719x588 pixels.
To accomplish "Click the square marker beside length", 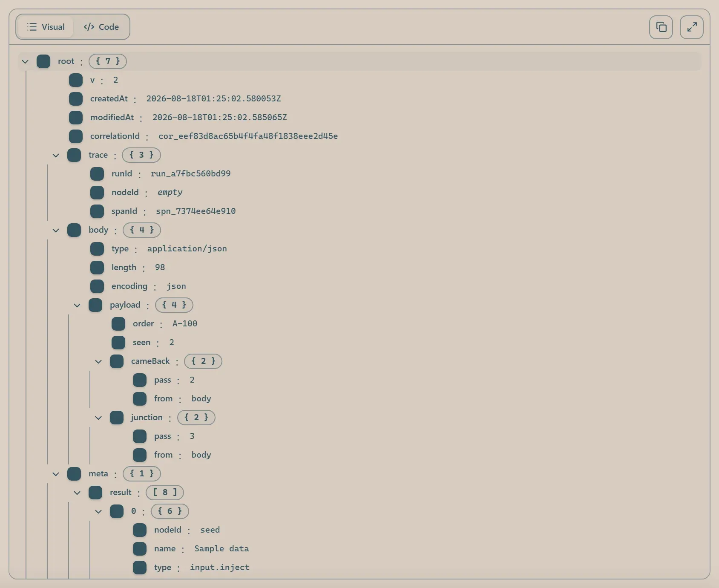I will (x=97, y=268).
